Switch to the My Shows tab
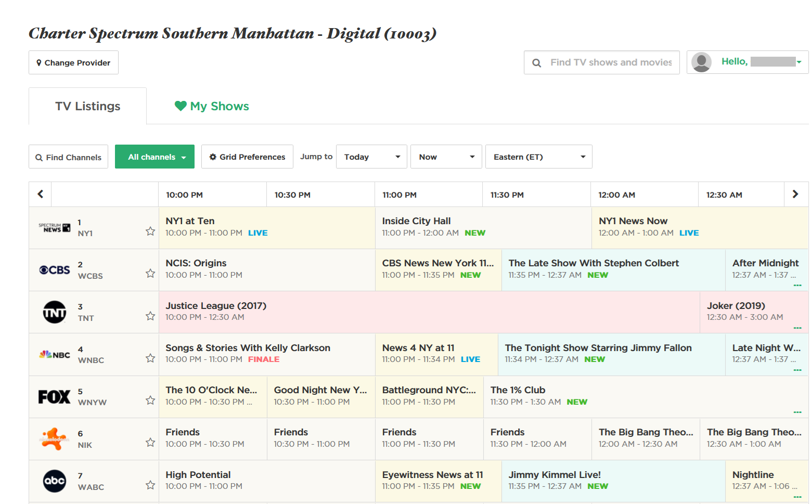 click(x=212, y=106)
